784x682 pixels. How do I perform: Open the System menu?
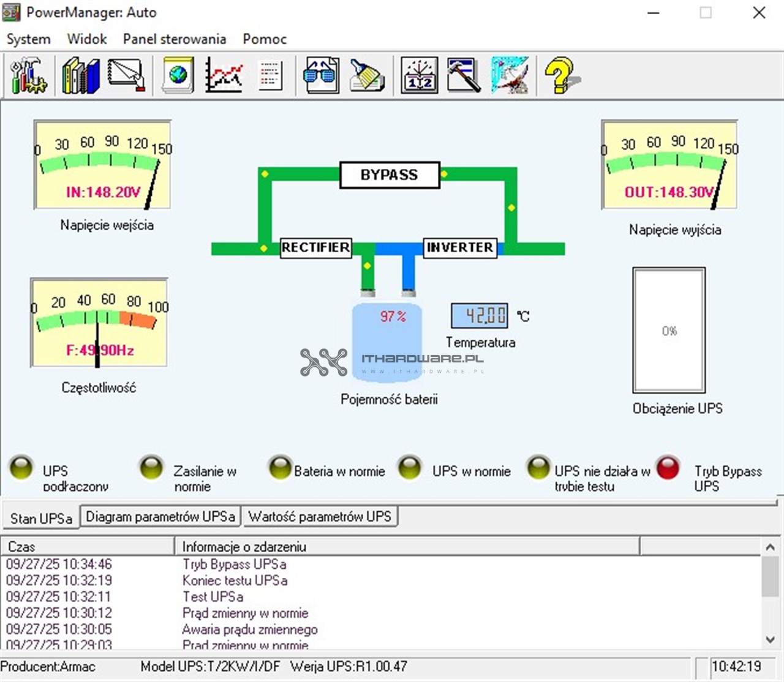tap(28, 39)
